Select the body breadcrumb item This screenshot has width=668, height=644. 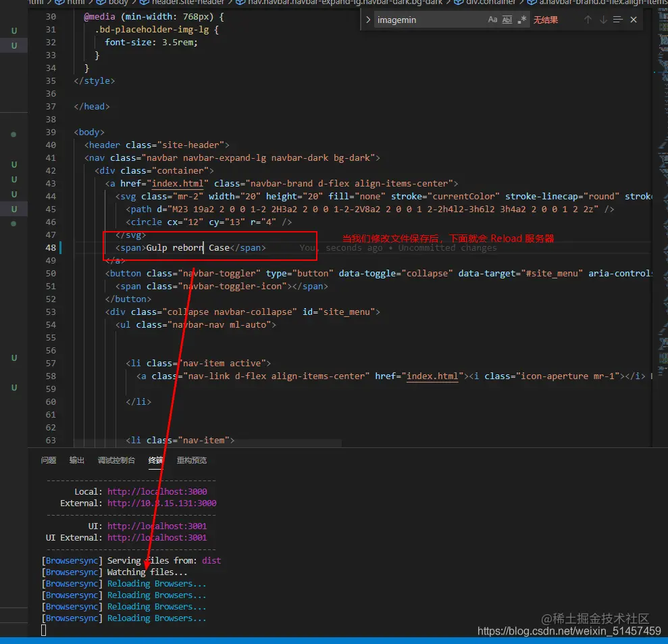(x=113, y=3)
